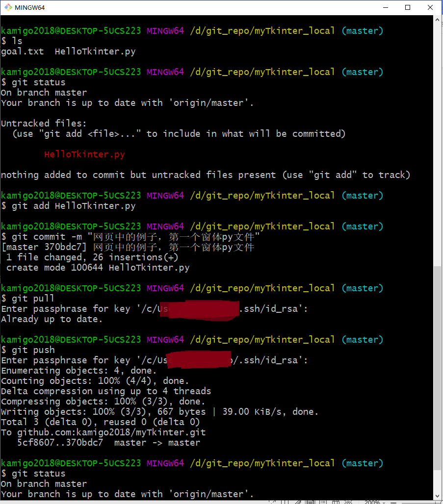Screen dimensions: 443x504
Task: Click '5cf8607..370bdc7 master -> master' line
Action: tap(109, 443)
